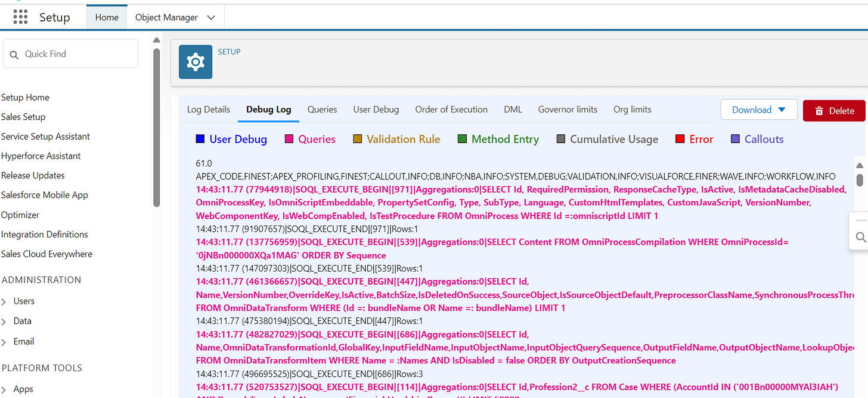Focus the Quick Find search field
868x398 pixels.
70,54
